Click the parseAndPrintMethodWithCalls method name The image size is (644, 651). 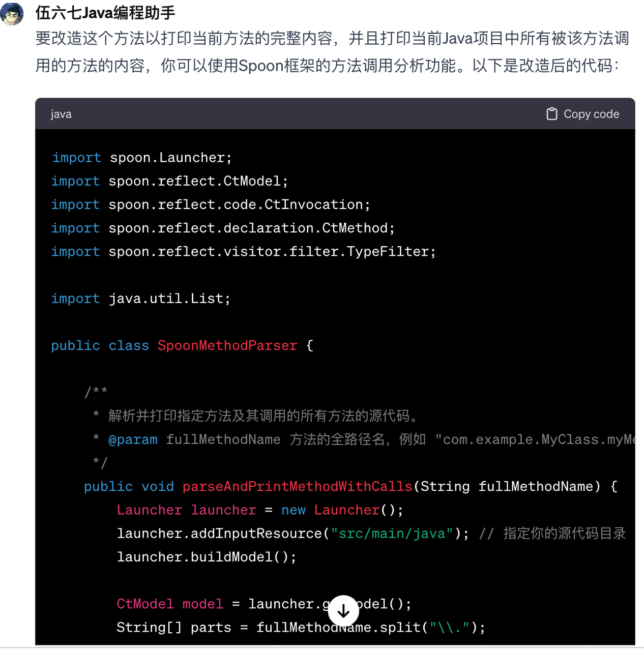click(x=297, y=486)
